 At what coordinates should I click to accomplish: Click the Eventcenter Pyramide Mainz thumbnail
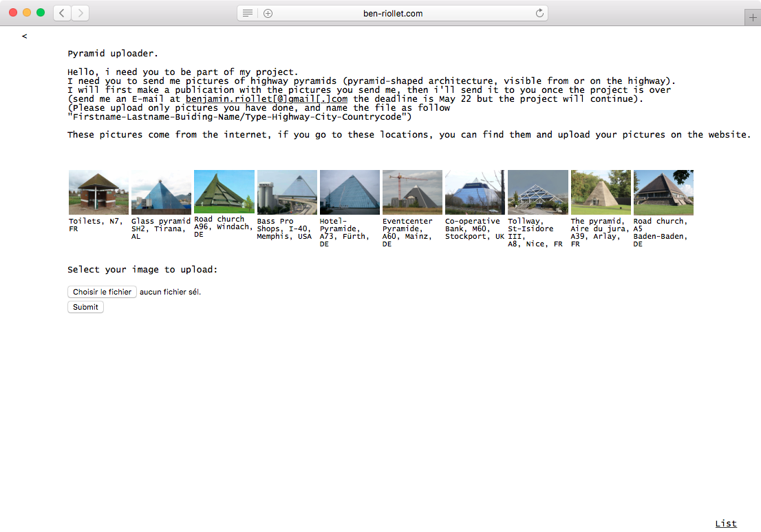point(412,193)
